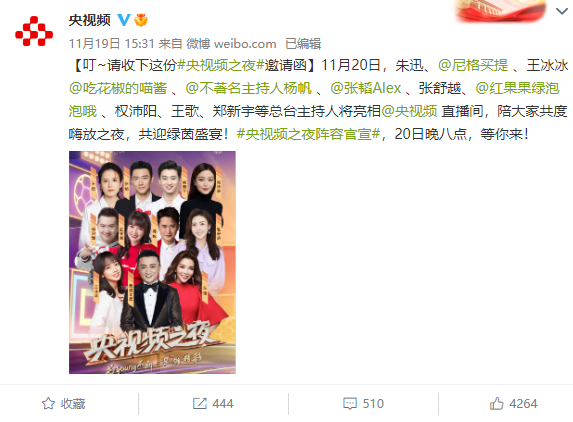Image resolution: width=573 pixels, height=422 pixels.
Task: Open the post options chevron at the top right
Action: pos(562,11)
